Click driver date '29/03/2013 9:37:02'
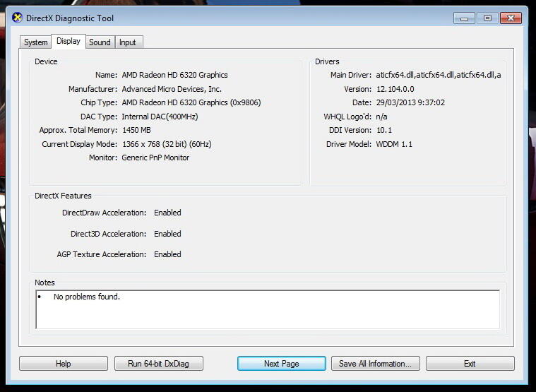Screen dimensions: 536x392 tap(410, 102)
